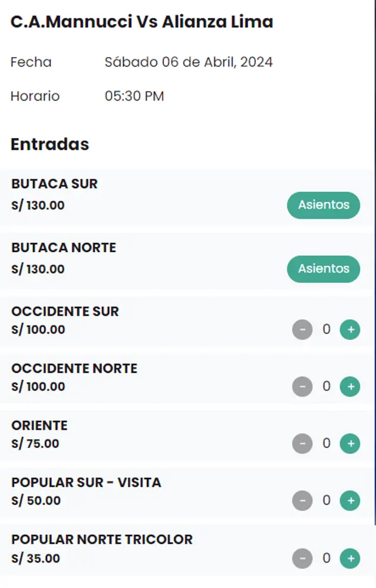376x588 pixels.
Task: Decrease OCCIDENTE NORTE ticket count
Action: 303,387
